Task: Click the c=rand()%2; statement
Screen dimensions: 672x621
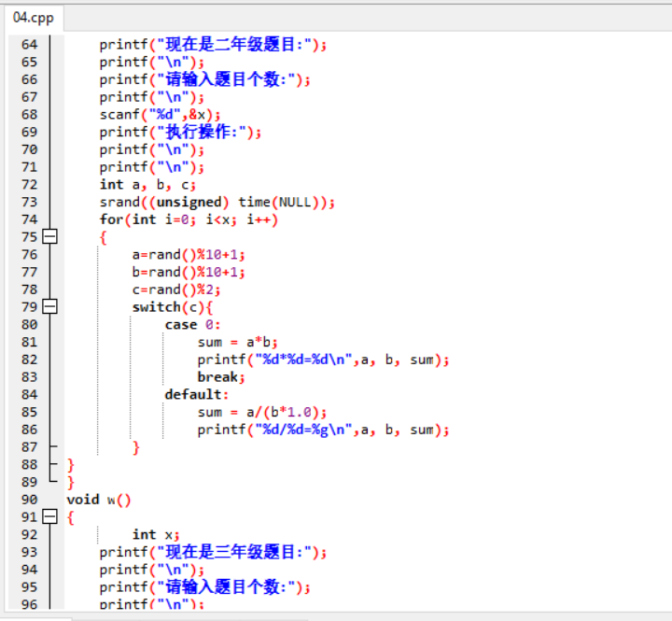Action: (176, 289)
